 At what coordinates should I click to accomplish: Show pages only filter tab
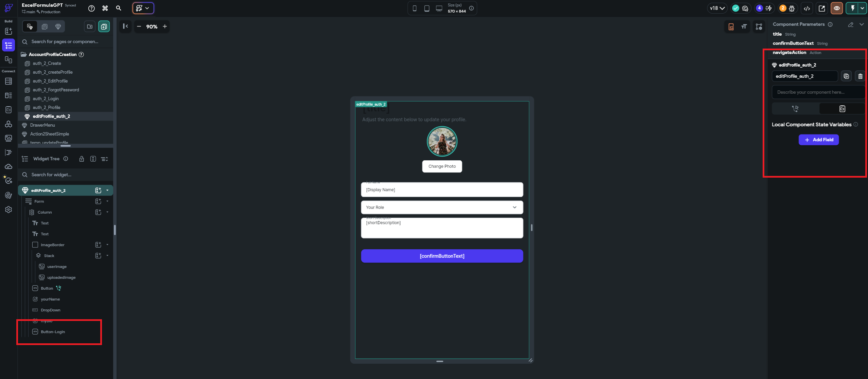pyautogui.click(x=45, y=26)
